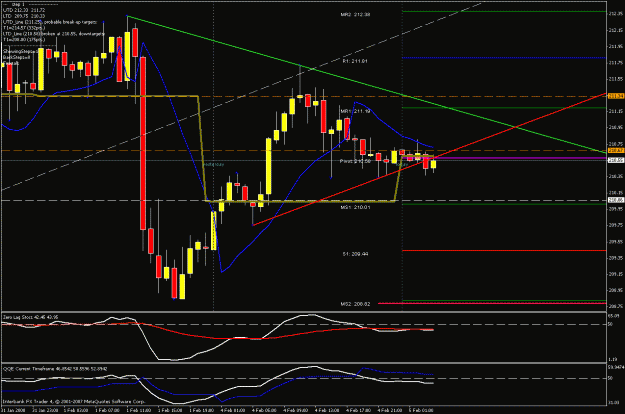Click the 4 Feb 09:00 time label
625x414 pixels.
point(295,410)
